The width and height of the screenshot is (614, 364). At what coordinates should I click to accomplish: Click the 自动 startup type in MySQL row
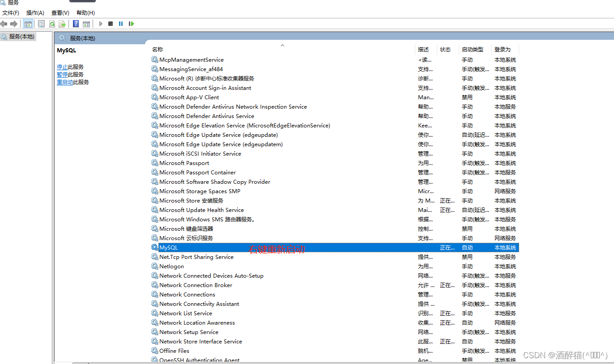pos(467,247)
